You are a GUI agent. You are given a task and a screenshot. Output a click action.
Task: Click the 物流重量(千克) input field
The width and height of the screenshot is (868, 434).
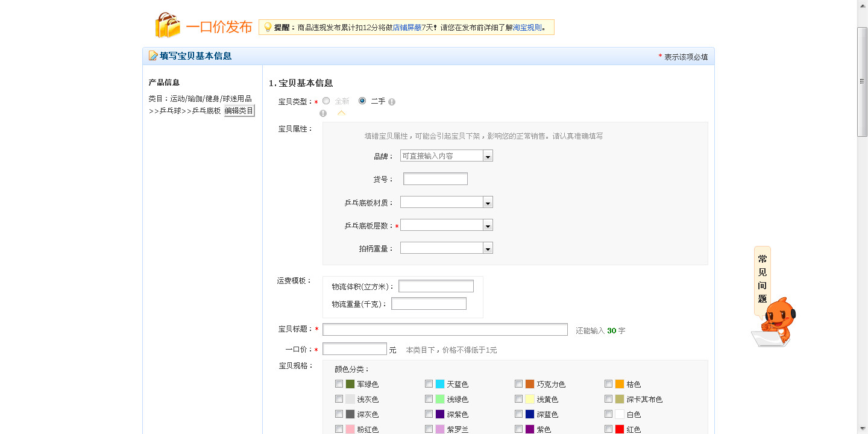(x=429, y=304)
